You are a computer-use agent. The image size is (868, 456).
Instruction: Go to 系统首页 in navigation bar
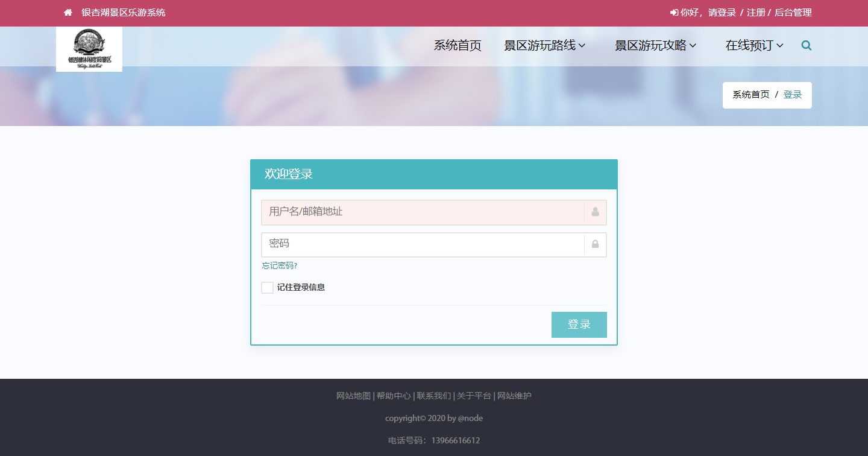[x=458, y=45]
